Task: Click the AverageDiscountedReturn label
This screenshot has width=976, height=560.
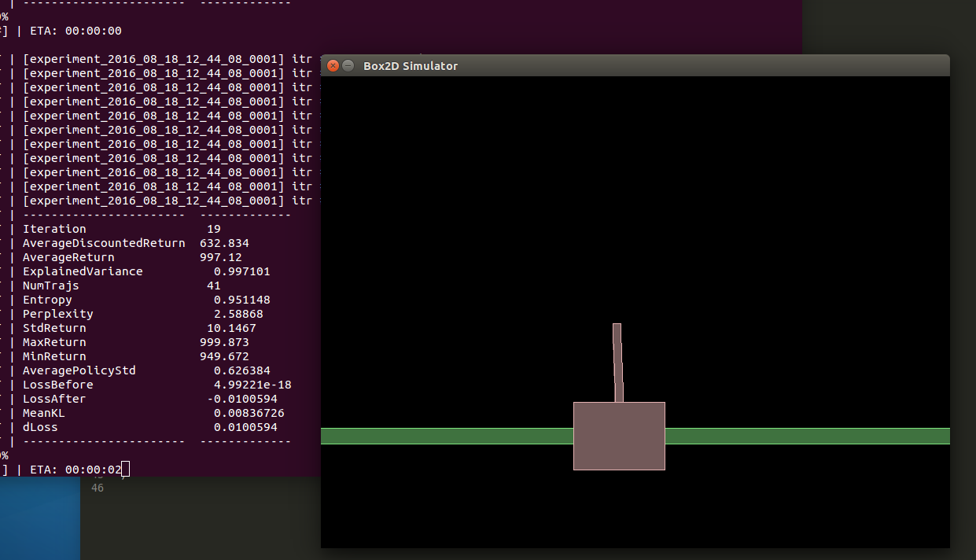Action: (x=104, y=243)
